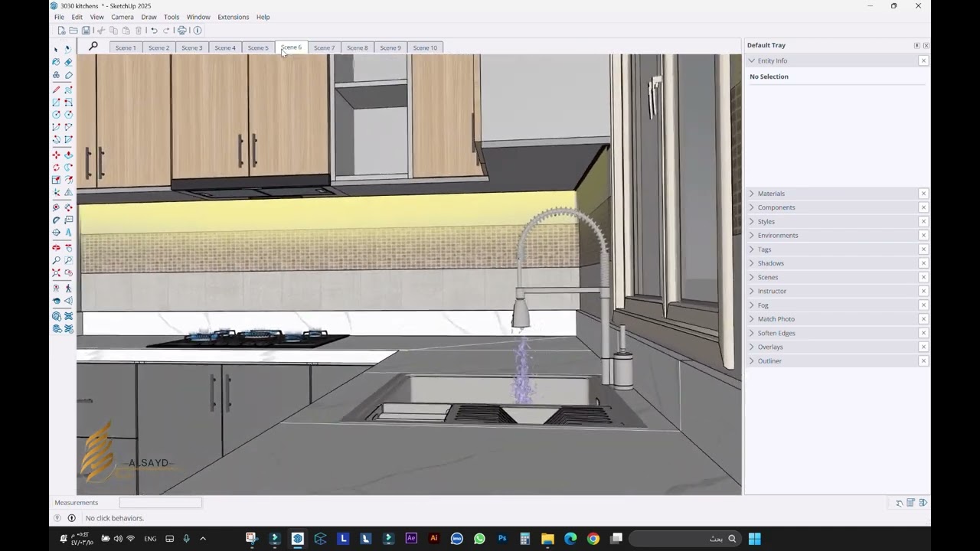Select the Pan hand tool
Screen dimensions: 980x551
68,247
